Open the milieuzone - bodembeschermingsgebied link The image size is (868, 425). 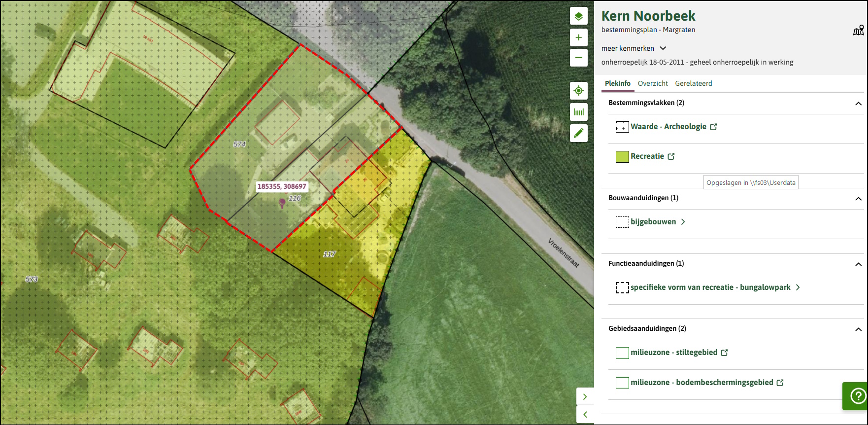pos(702,383)
